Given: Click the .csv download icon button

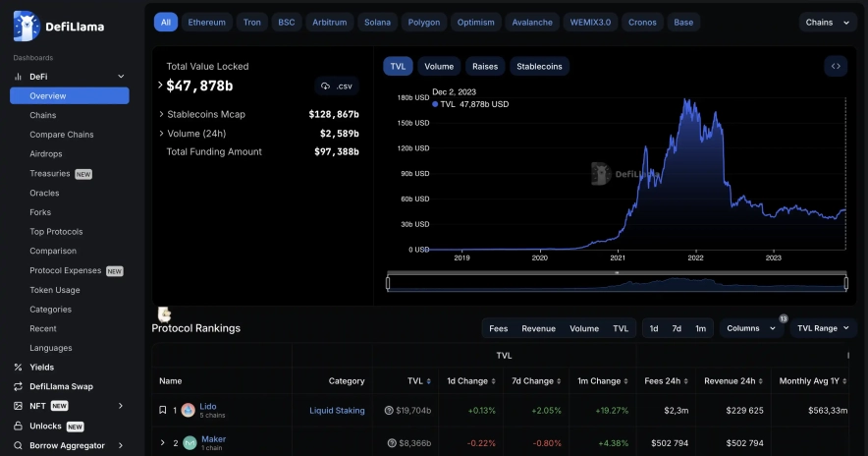Looking at the screenshot, I should coord(337,86).
